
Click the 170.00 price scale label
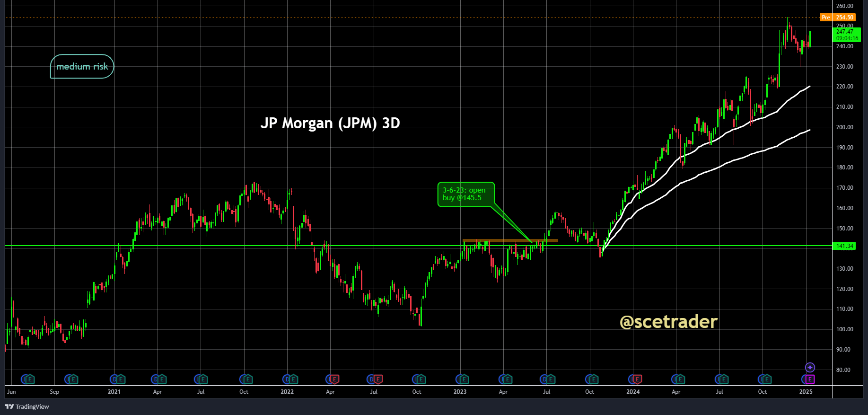coord(844,188)
